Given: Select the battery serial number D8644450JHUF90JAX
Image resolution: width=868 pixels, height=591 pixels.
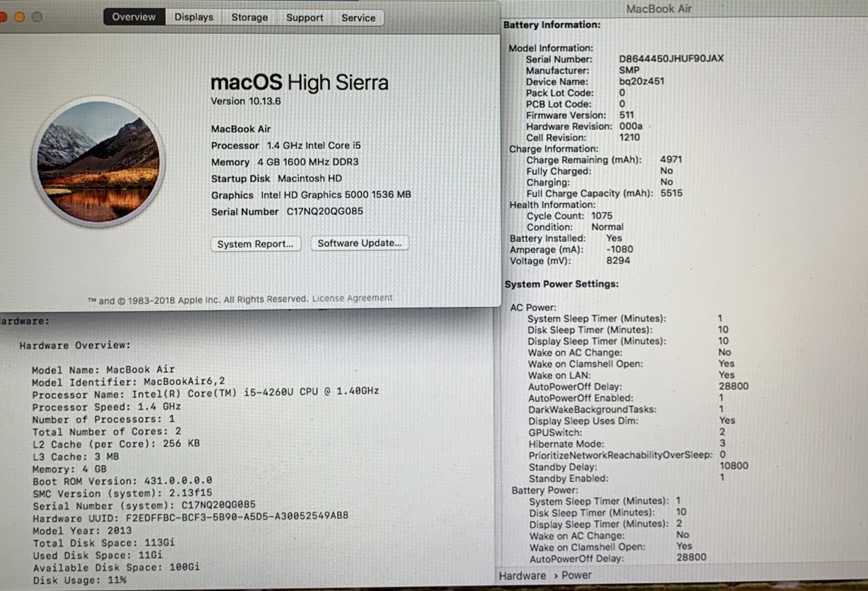Looking at the screenshot, I should point(671,59).
